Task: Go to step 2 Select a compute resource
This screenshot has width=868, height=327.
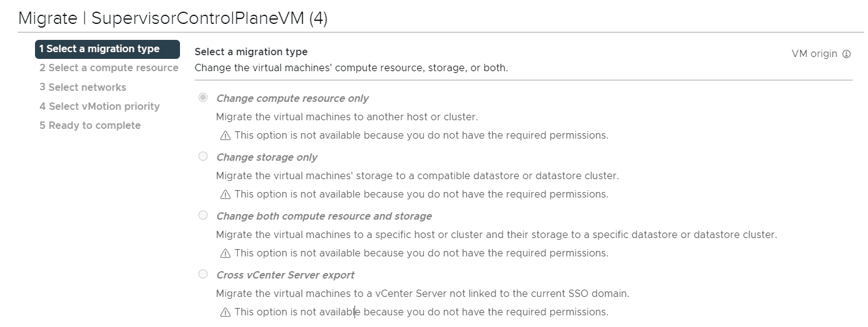Action: 109,68
